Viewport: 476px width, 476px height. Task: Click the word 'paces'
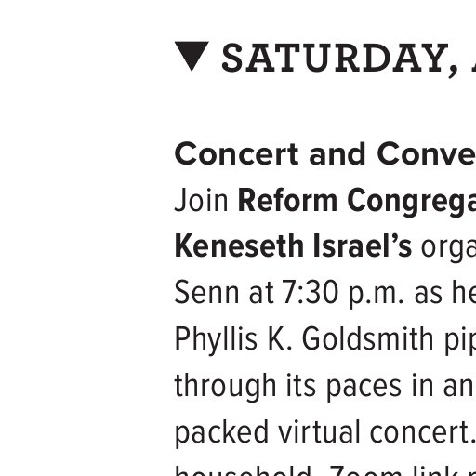[x=364, y=389]
